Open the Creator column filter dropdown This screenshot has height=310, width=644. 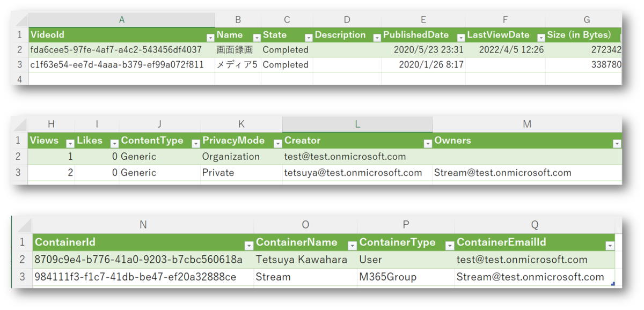428,144
